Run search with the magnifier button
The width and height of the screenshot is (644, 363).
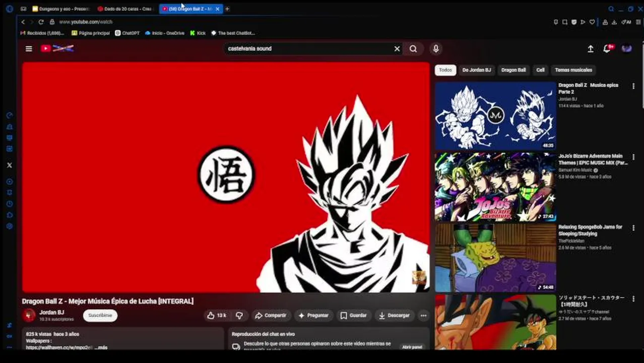[x=413, y=48]
